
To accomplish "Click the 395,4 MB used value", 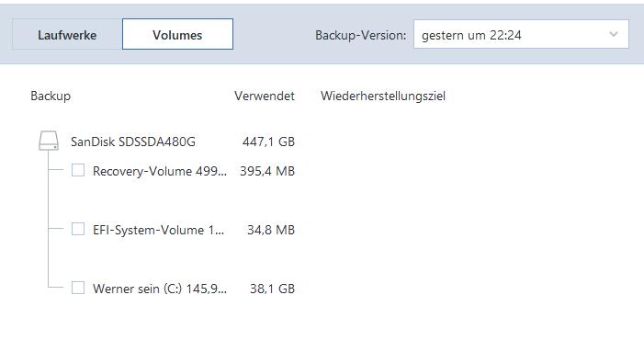I will click(x=267, y=171).
